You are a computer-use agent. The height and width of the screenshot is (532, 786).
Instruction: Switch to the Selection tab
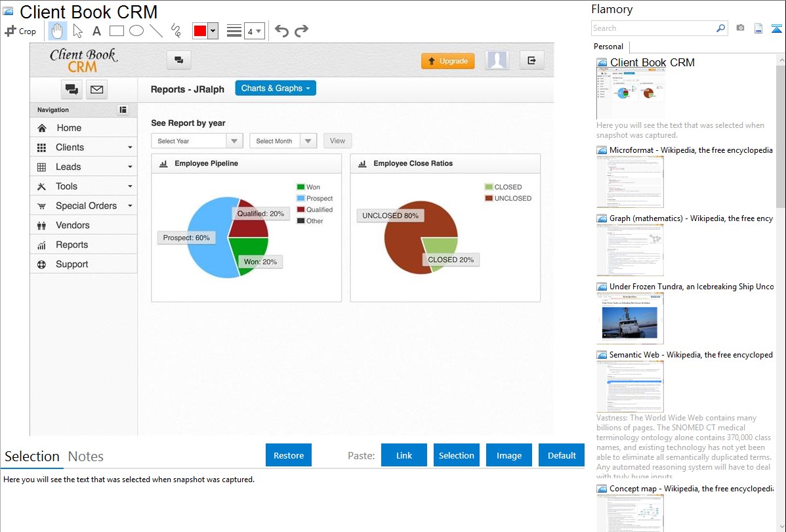pyautogui.click(x=32, y=457)
